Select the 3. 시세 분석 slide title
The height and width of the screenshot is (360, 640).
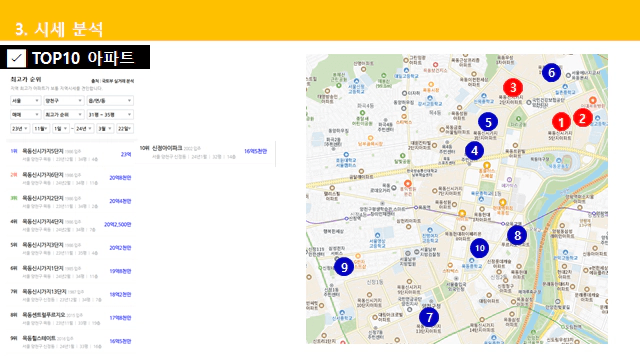(x=59, y=29)
